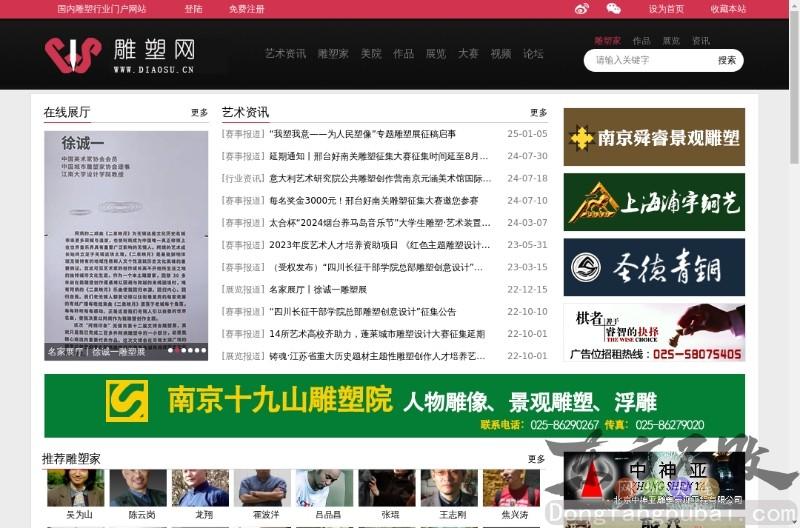Open the 南京十九山雕塑院 green banner

(394, 406)
